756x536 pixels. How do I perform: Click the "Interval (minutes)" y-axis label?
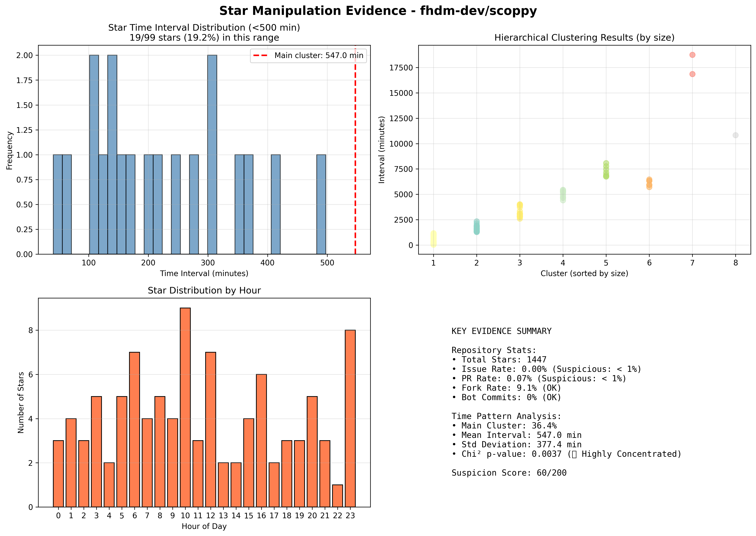pos(382,149)
